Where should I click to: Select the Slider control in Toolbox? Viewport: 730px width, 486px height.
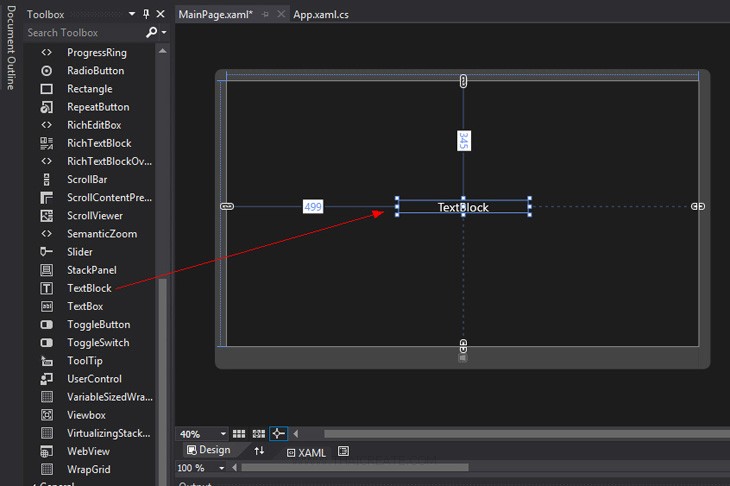coord(79,252)
